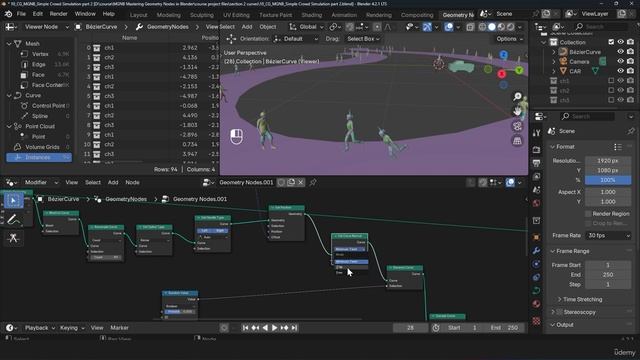Jump to the first frame in the timeline

245,328
